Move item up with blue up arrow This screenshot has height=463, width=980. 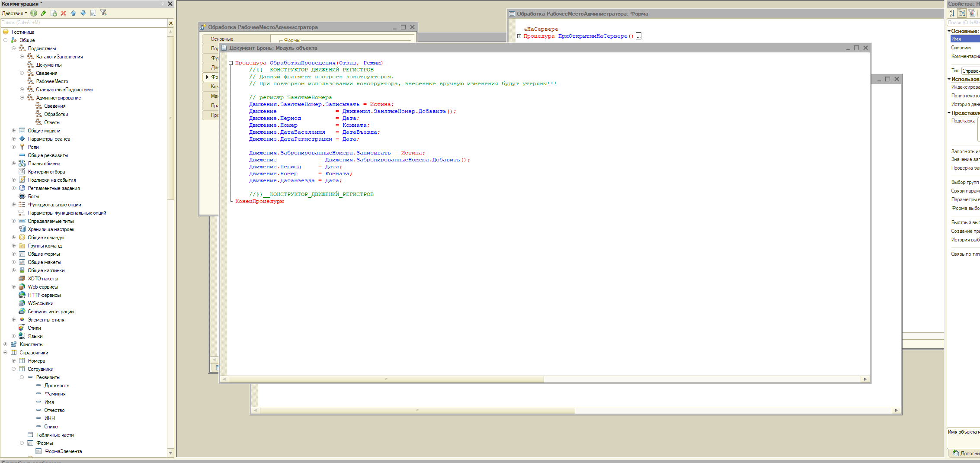click(x=74, y=13)
